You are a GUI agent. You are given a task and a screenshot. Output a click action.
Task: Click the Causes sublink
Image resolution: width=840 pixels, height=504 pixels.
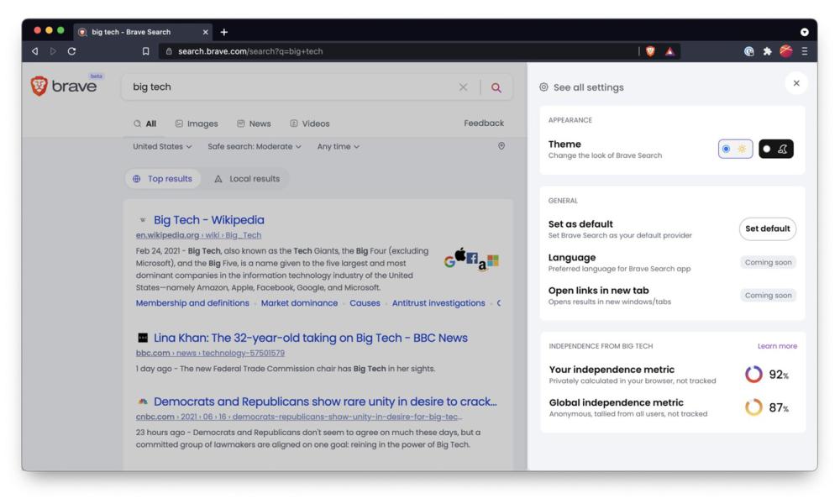[365, 303]
